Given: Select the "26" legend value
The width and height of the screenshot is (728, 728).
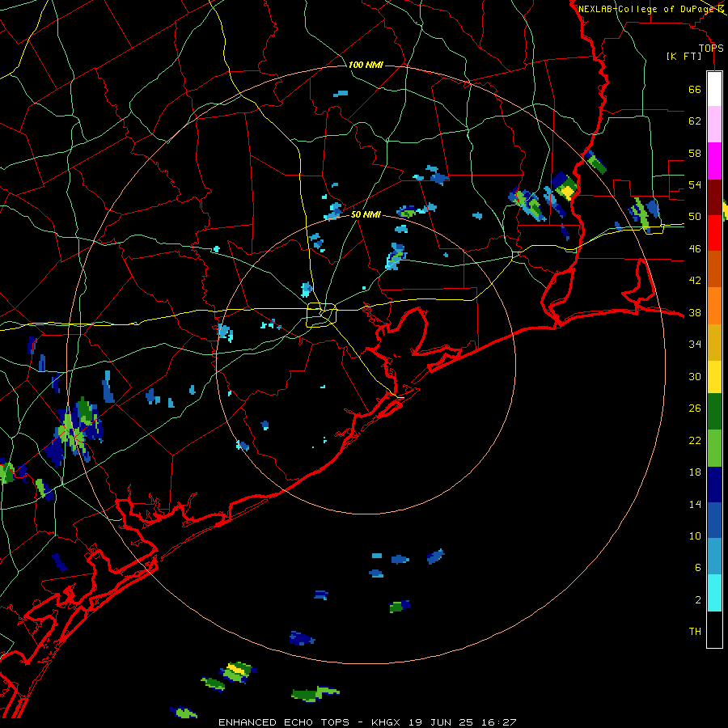Looking at the screenshot, I should pyautogui.click(x=695, y=408).
